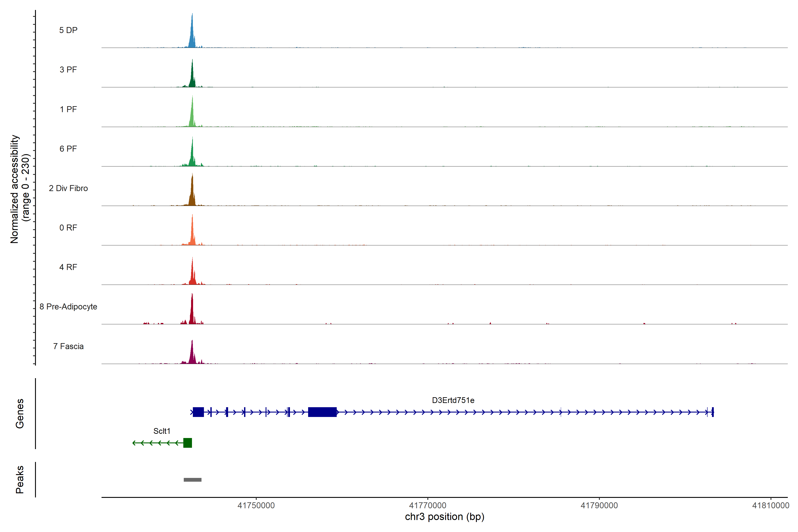This screenshot has height=532, width=798.
Task: Click the Sclt1 gene label
Action: point(162,431)
